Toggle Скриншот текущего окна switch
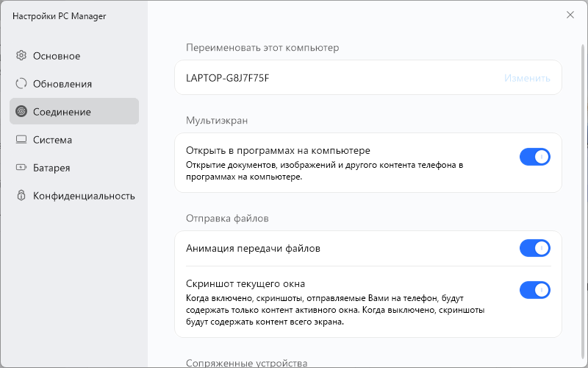The width and height of the screenshot is (588, 368). click(534, 290)
